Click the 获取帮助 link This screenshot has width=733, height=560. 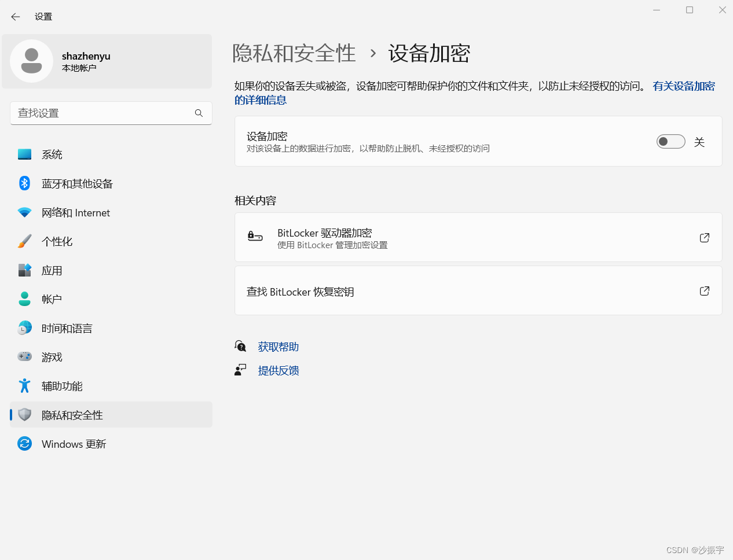[278, 347]
